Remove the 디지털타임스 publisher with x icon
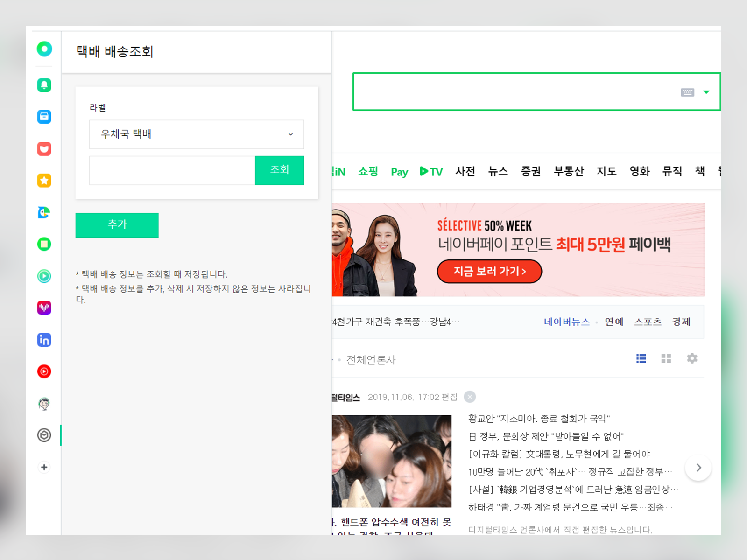Image resolution: width=747 pixels, height=560 pixels. pyautogui.click(x=470, y=397)
